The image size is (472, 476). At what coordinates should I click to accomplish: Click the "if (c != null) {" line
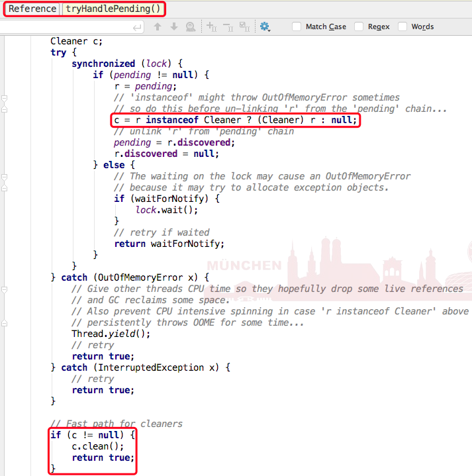click(93, 435)
